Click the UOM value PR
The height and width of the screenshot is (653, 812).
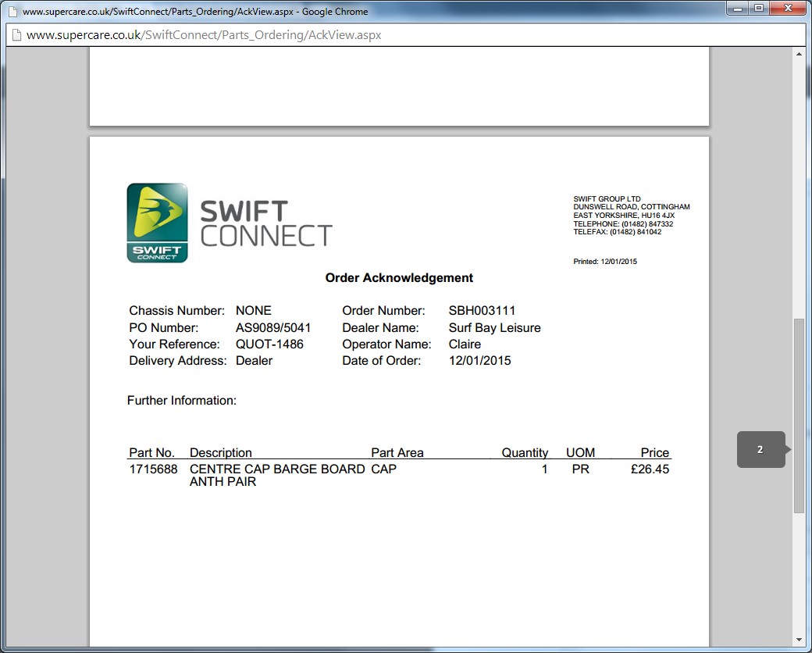coord(581,469)
